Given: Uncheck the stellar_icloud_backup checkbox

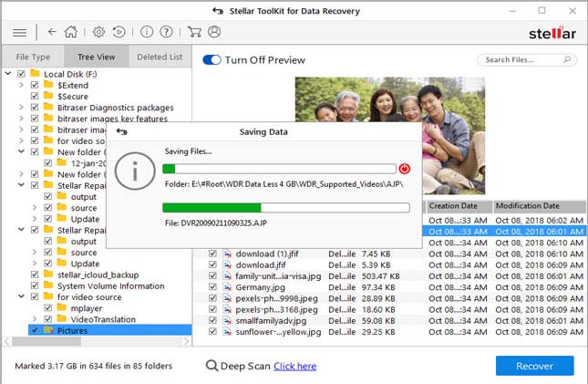Looking at the screenshot, I should pyautogui.click(x=35, y=275).
